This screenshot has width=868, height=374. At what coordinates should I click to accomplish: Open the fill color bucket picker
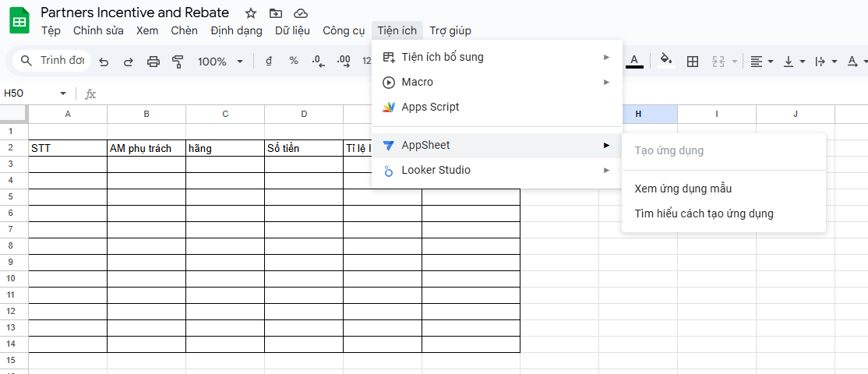[665, 61]
